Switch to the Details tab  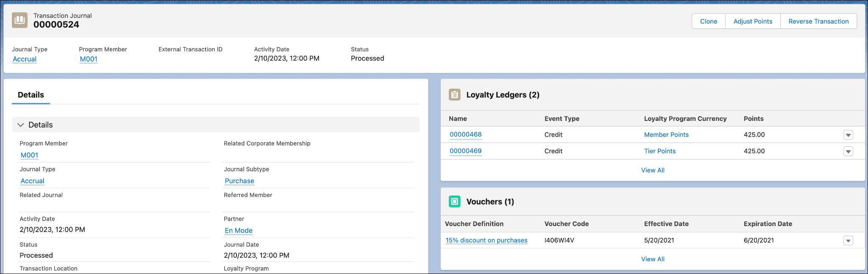(x=31, y=95)
